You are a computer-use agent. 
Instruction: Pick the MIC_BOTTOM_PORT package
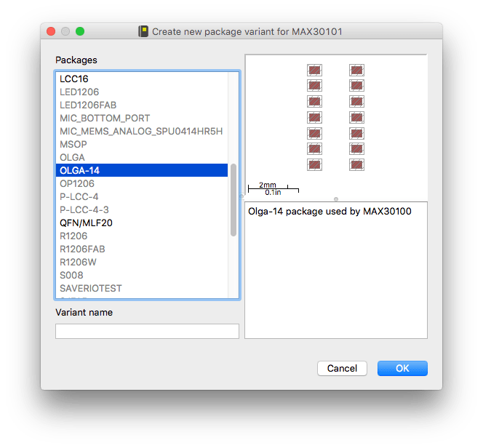click(142, 118)
